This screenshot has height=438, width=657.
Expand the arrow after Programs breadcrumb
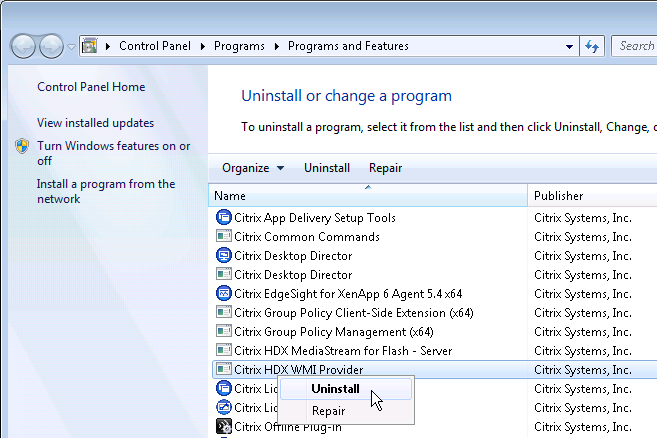point(277,46)
